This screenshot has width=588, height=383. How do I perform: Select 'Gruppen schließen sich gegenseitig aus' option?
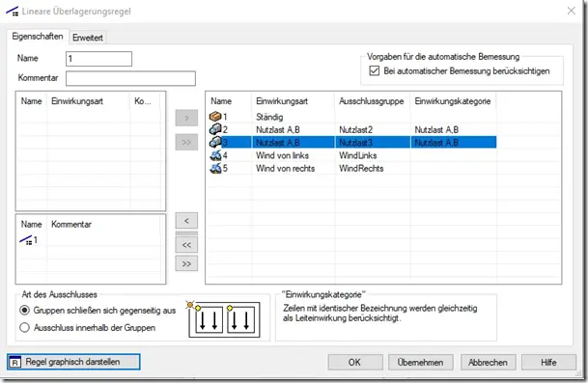click(24, 311)
